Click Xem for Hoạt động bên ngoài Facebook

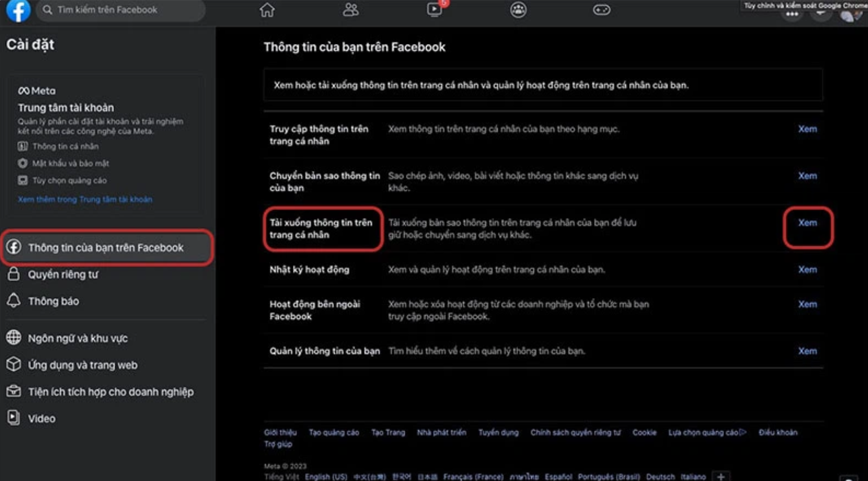click(807, 304)
